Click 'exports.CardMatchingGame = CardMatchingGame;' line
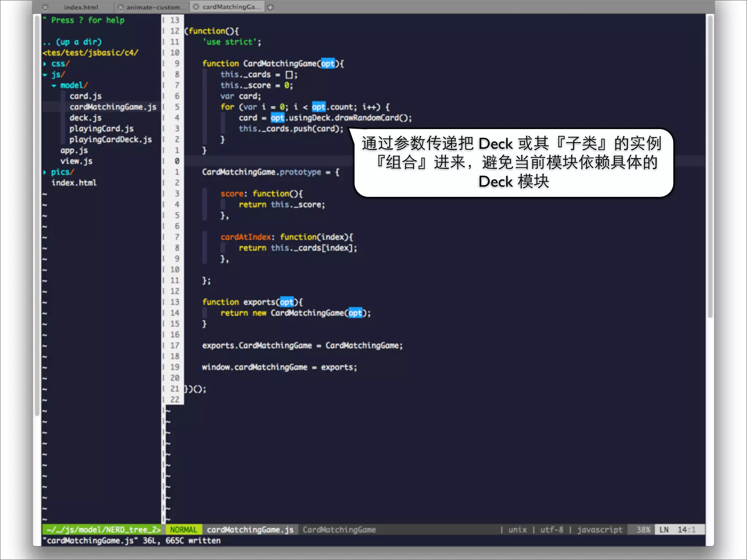This screenshot has width=747, height=560. pos(302,346)
